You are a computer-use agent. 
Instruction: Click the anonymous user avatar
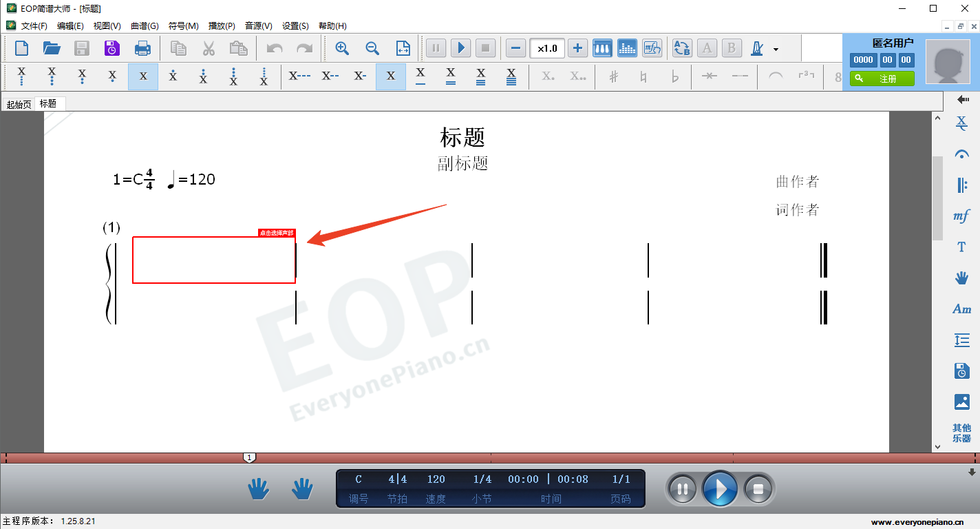pos(949,61)
